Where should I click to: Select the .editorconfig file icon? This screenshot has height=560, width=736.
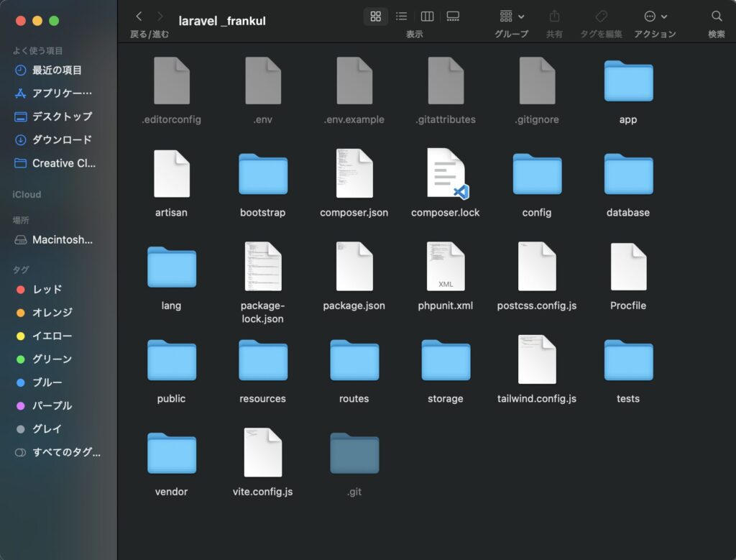171,81
